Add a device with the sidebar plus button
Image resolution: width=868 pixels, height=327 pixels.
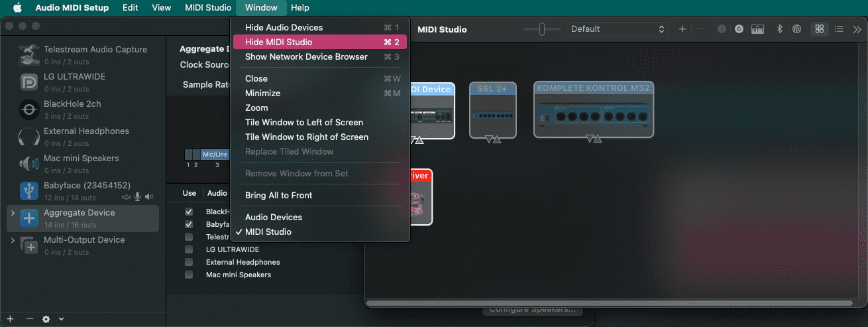click(10, 319)
